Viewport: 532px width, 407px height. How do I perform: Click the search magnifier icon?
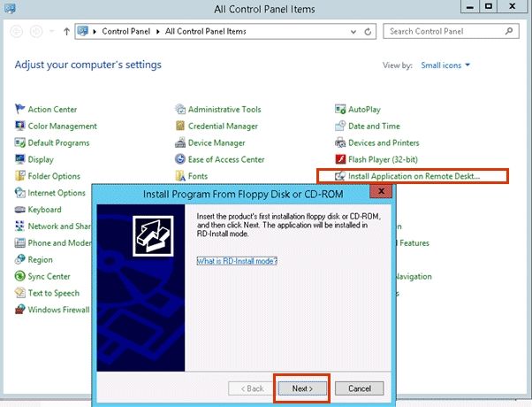point(509,31)
